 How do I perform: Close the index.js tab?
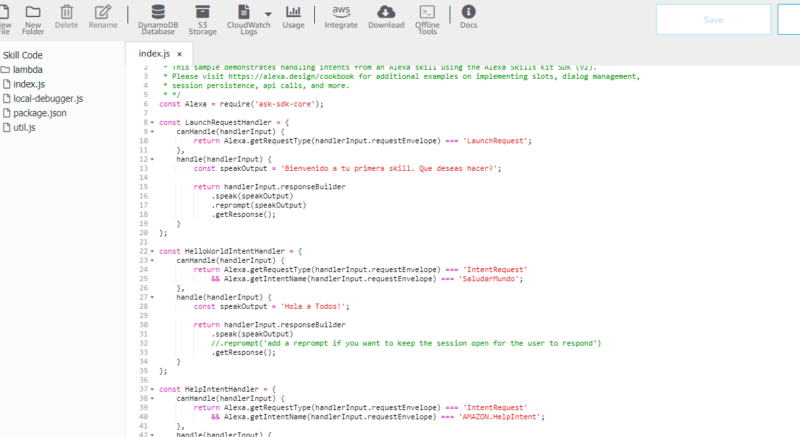click(x=180, y=54)
